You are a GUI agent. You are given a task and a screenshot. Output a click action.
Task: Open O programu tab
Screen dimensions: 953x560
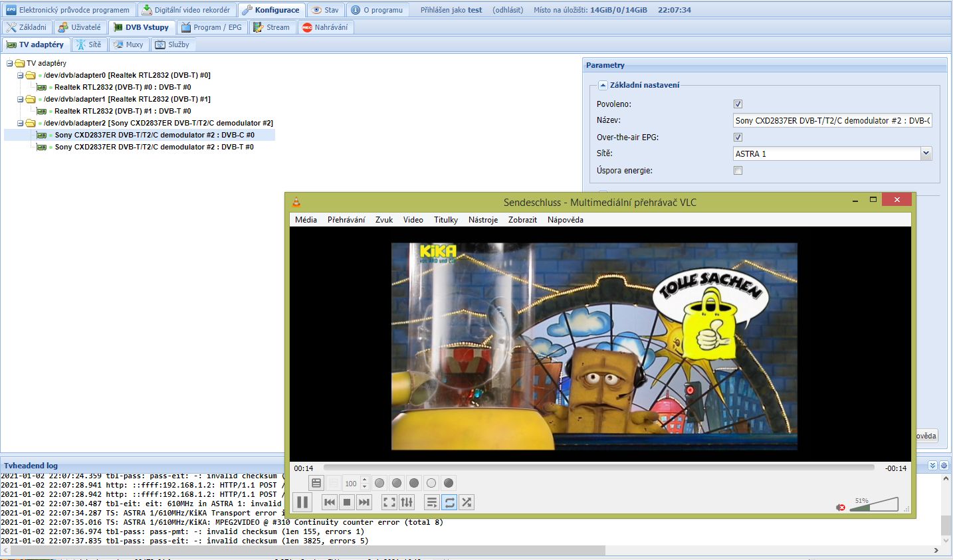click(377, 10)
